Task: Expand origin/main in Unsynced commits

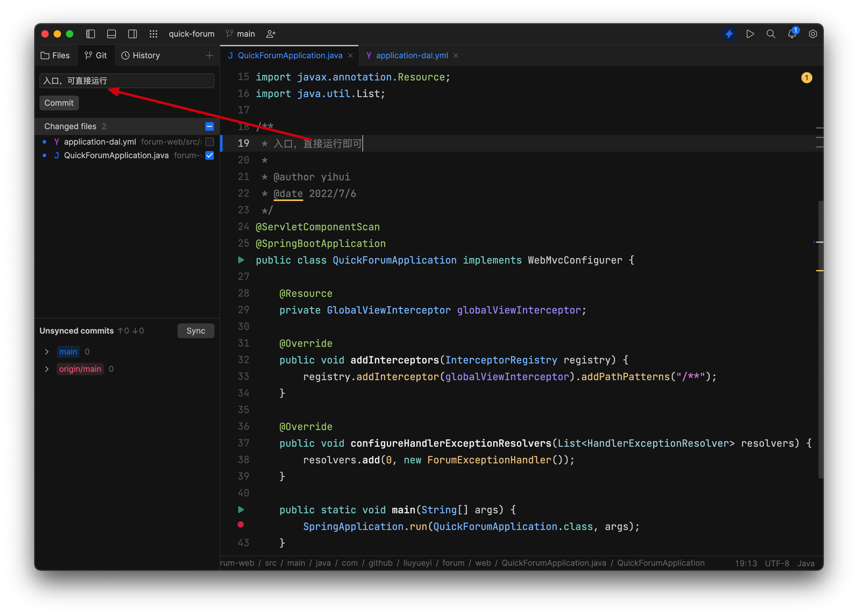Action: click(47, 369)
